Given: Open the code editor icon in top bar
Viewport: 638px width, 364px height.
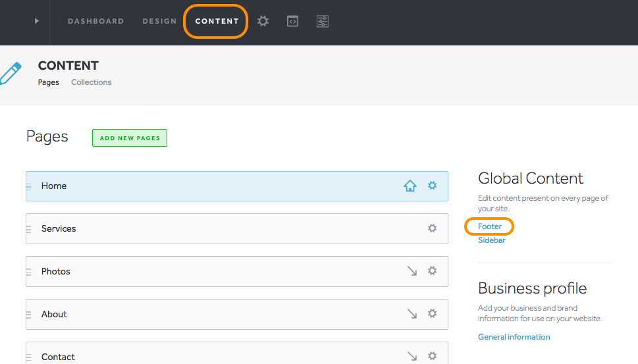Looking at the screenshot, I should pyautogui.click(x=292, y=21).
